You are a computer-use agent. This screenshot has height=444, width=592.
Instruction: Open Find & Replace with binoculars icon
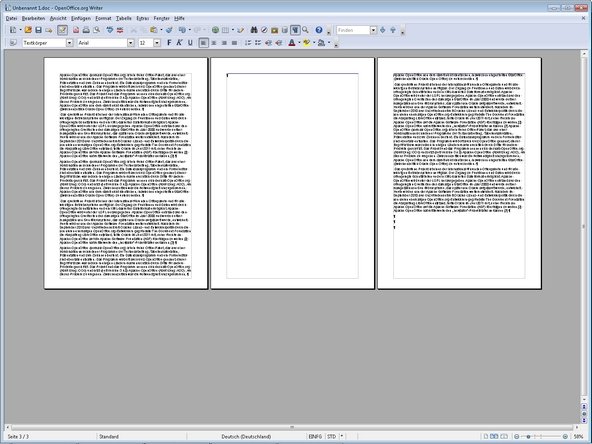[254, 30]
